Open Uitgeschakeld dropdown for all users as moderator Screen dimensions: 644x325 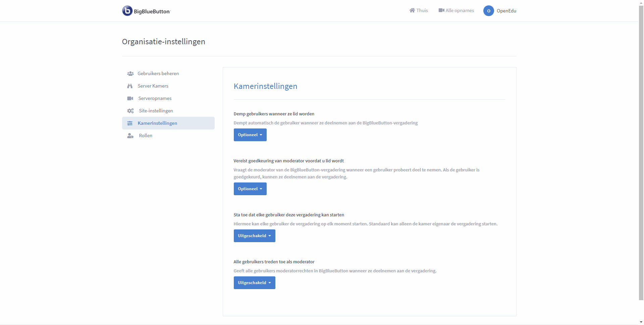(255, 283)
